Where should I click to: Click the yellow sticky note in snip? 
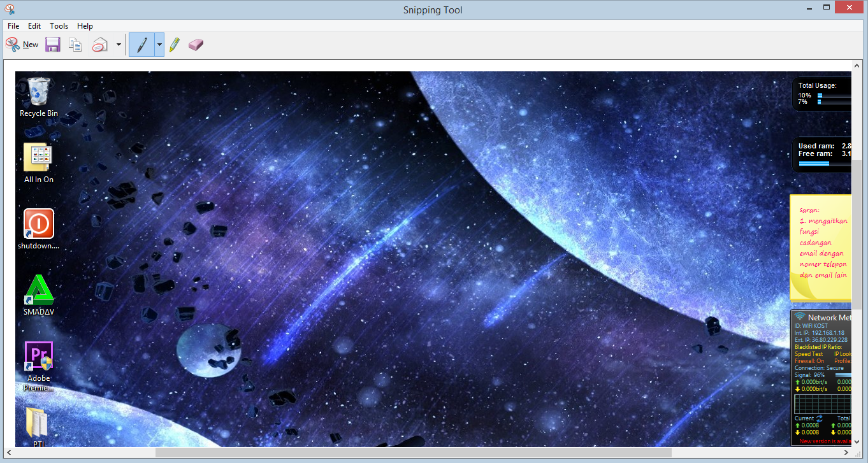pyautogui.click(x=821, y=248)
